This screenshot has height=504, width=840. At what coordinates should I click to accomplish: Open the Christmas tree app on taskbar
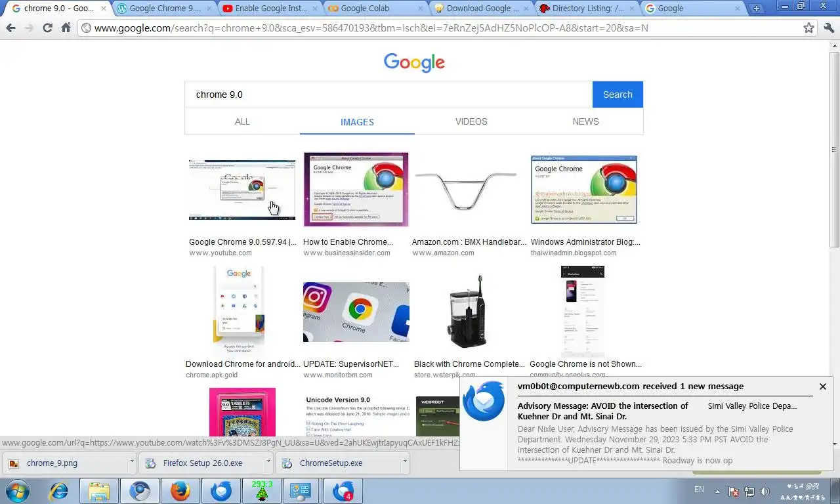pyautogui.click(x=262, y=491)
